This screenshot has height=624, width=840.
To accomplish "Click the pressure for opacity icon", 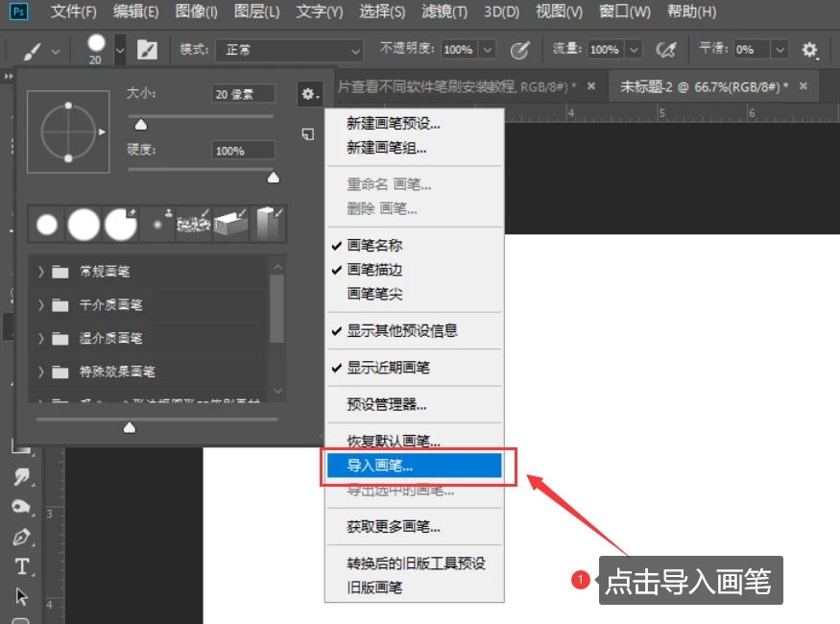I will click(519, 49).
